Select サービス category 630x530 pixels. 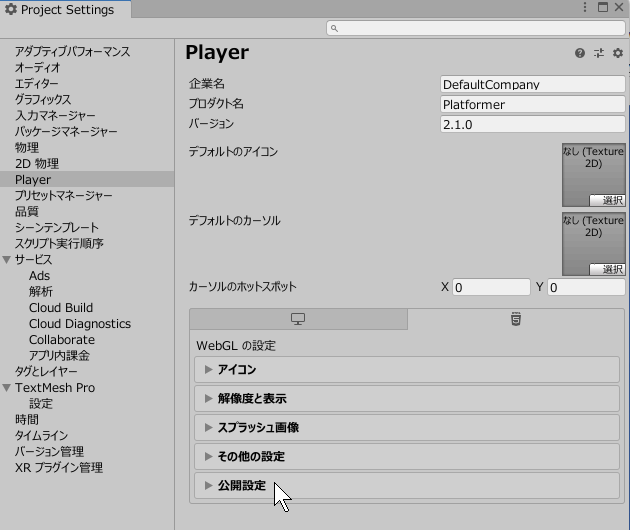pos(34,260)
